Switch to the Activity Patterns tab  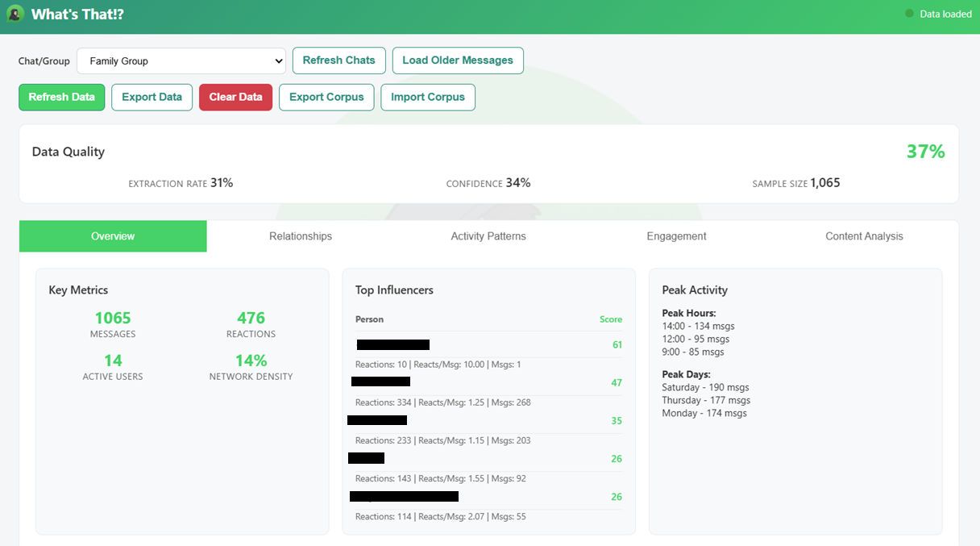488,236
